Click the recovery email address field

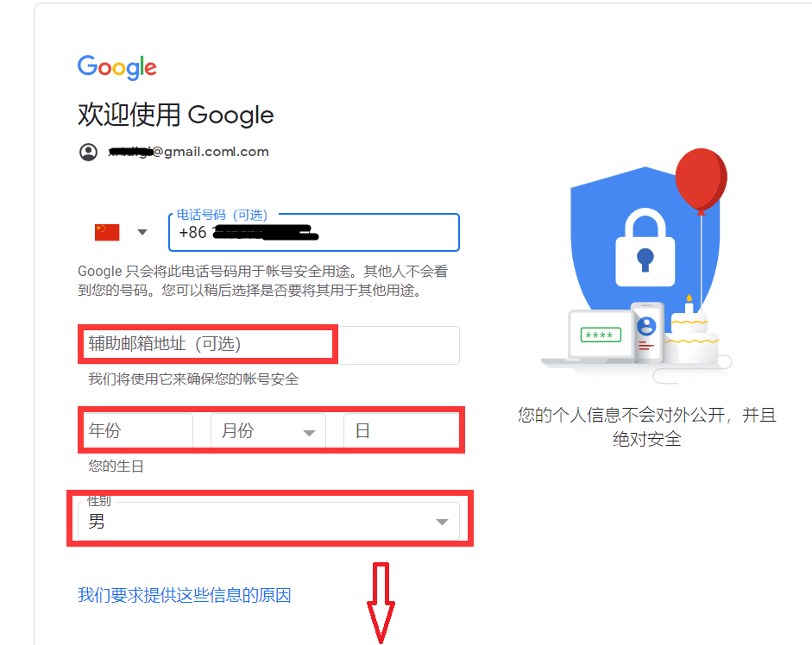[x=268, y=345]
